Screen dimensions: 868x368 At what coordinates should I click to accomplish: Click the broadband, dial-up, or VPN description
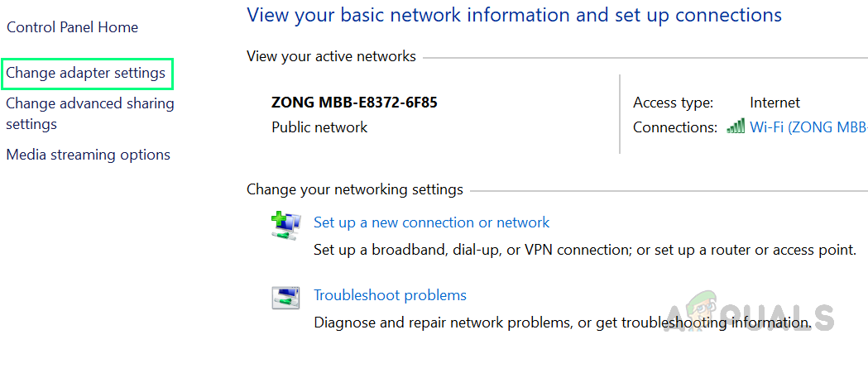pyautogui.click(x=584, y=249)
